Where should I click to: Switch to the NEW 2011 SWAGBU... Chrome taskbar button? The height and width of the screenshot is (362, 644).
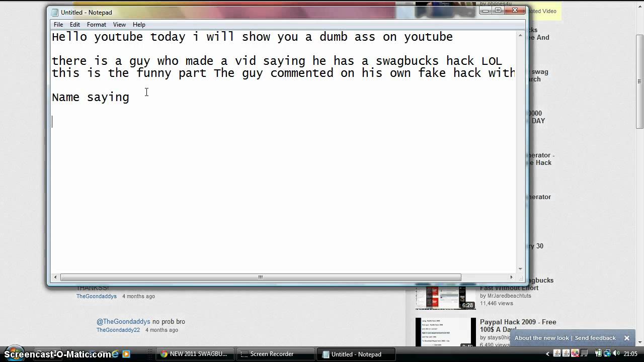click(x=195, y=354)
